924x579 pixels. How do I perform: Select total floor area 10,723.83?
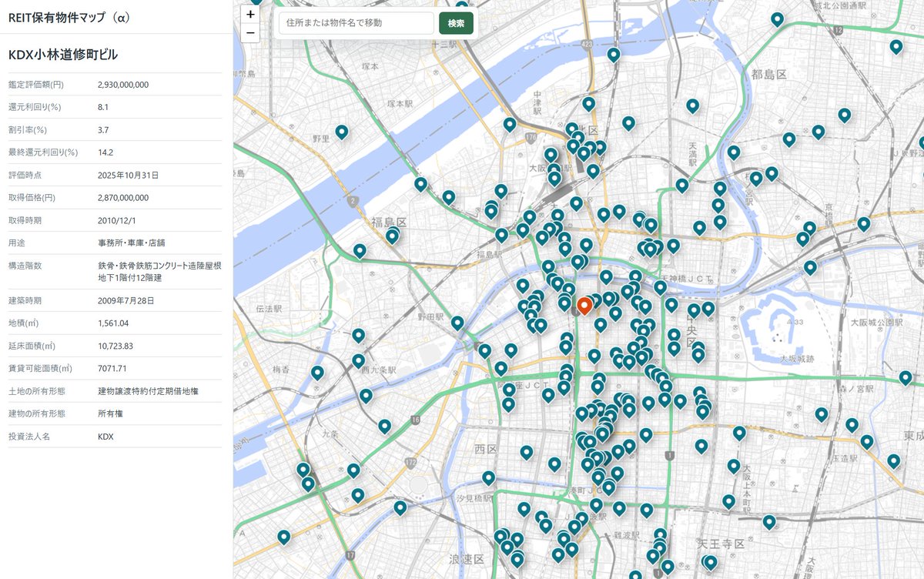[x=115, y=346]
